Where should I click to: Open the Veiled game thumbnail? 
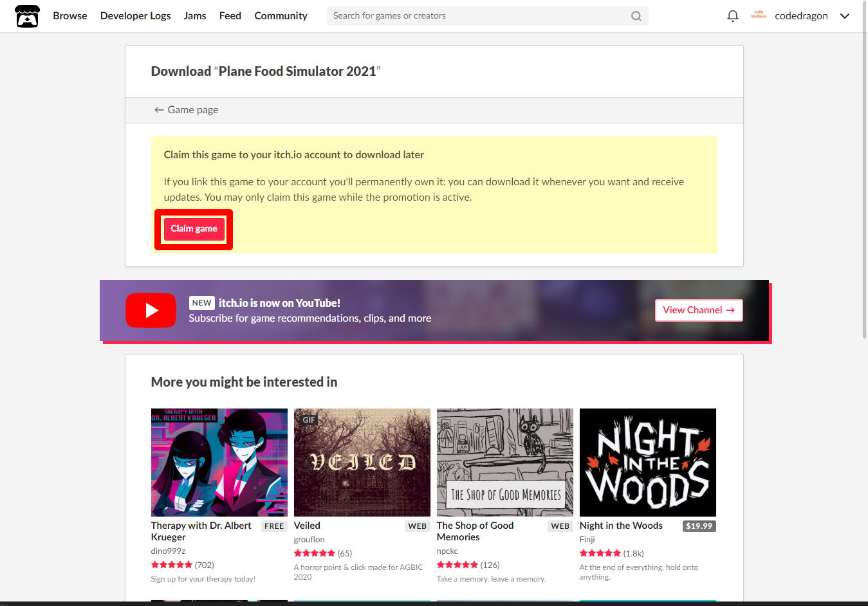pos(362,463)
